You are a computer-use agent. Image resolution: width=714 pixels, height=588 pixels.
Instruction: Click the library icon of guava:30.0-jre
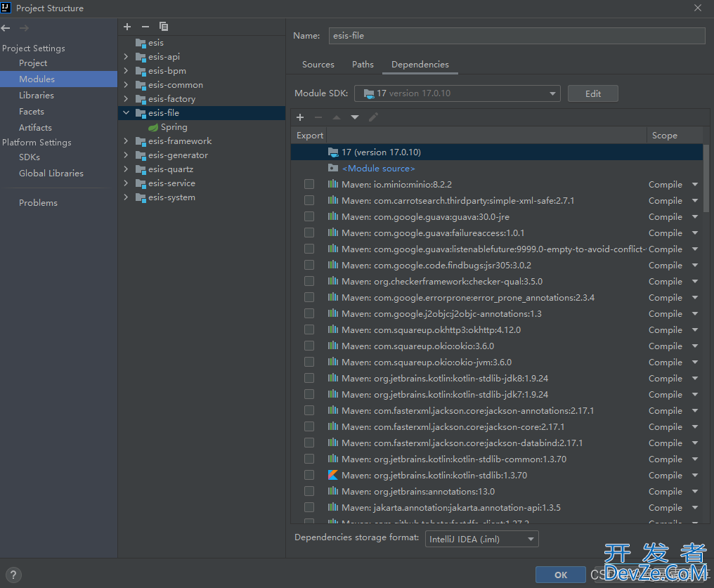333,216
